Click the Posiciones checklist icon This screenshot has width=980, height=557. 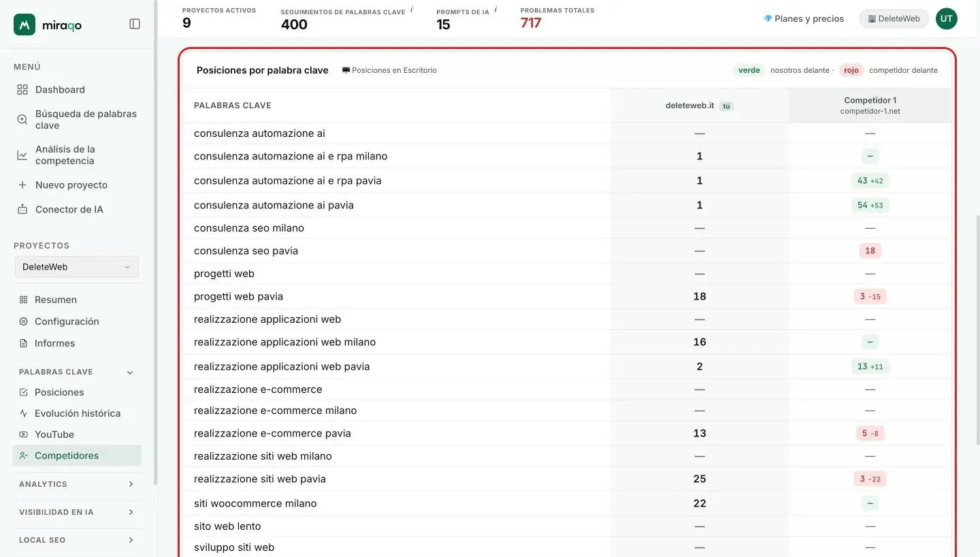coord(24,392)
